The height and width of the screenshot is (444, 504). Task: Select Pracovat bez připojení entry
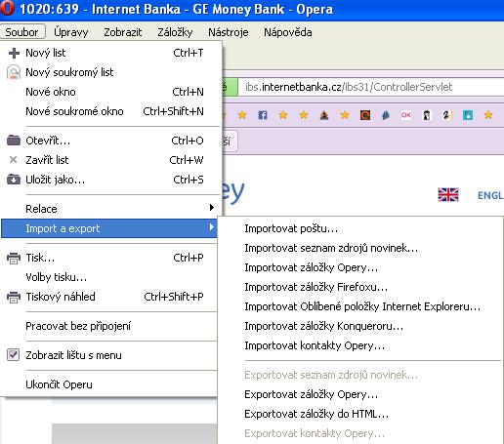click(x=109, y=326)
